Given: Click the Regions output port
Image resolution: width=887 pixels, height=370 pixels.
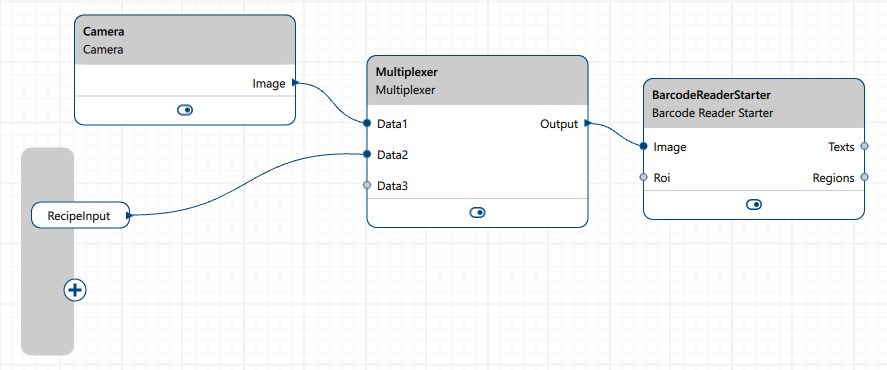Looking at the screenshot, I should pyautogui.click(x=864, y=177).
